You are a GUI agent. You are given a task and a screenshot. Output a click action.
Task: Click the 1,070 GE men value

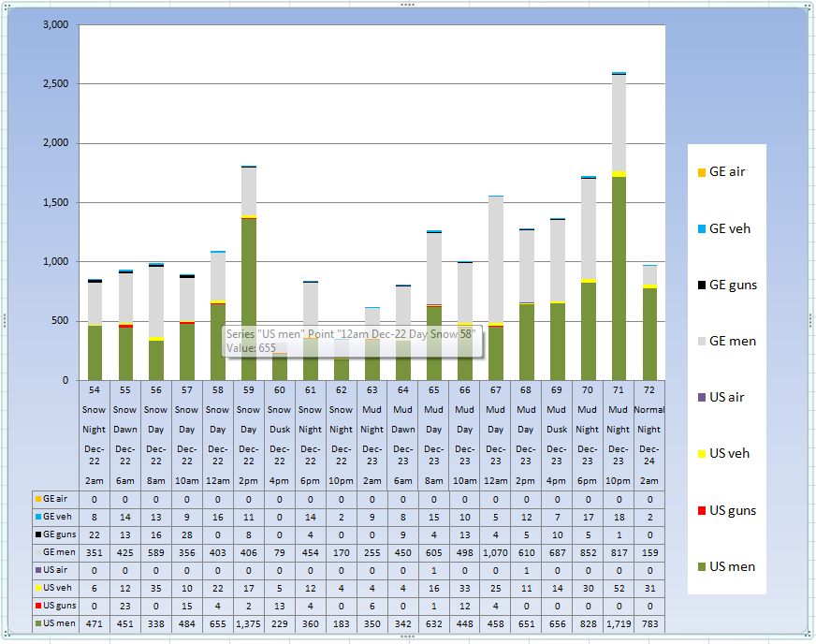(x=495, y=553)
